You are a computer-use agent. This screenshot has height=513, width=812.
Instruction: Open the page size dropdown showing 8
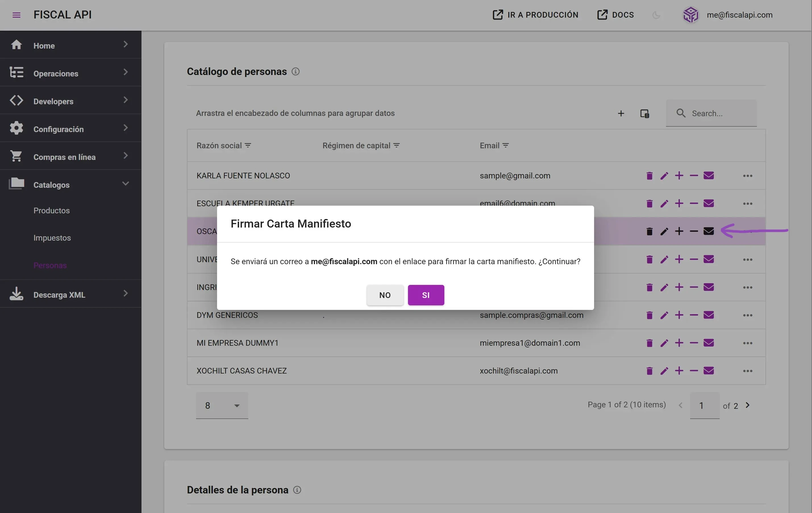point(222,405)
